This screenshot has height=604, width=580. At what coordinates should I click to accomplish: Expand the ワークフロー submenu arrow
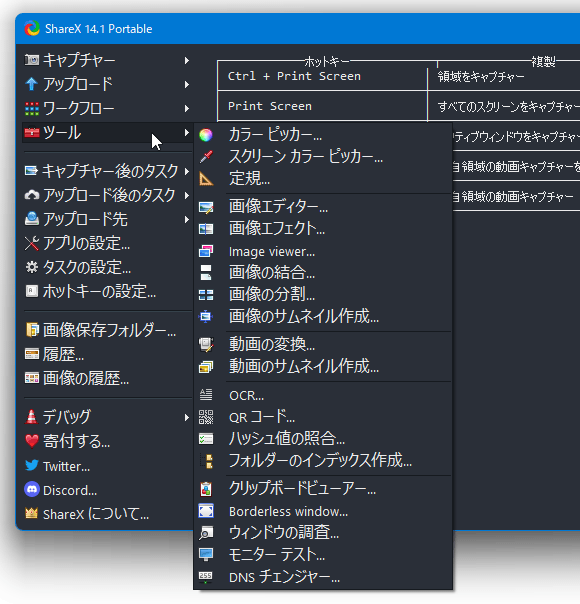[x=186, y=108]
